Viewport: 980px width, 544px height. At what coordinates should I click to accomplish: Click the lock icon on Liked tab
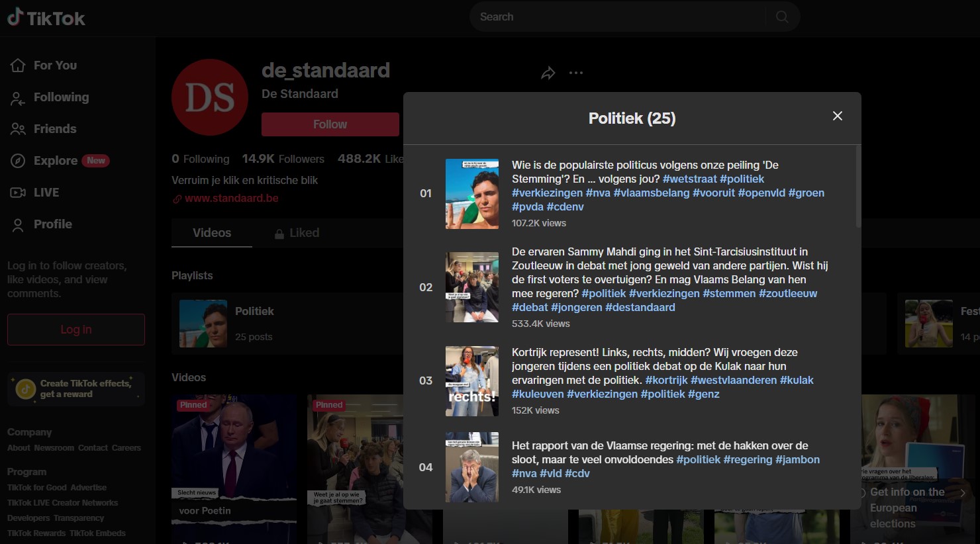(279, 234)
